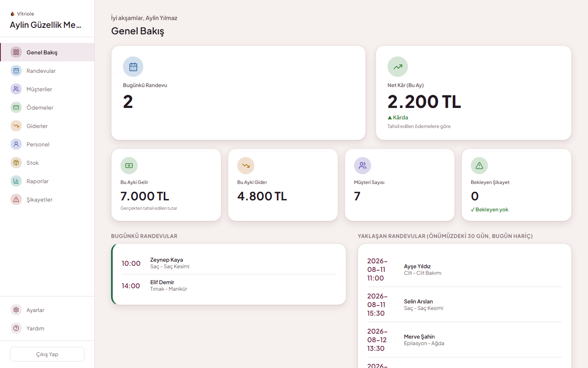
Task: Click the Gerçekten tahsil edilen tutar note
Action: coord(149,209)
